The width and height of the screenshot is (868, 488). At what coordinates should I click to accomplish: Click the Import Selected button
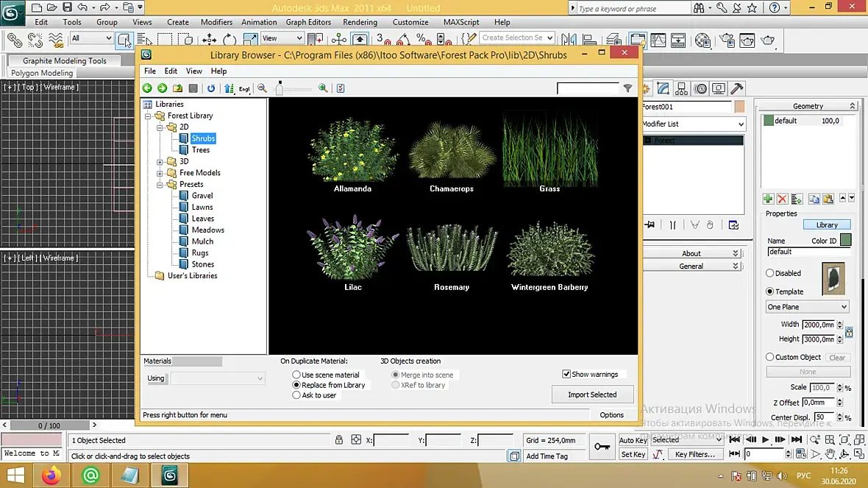[x=591, y=395]
